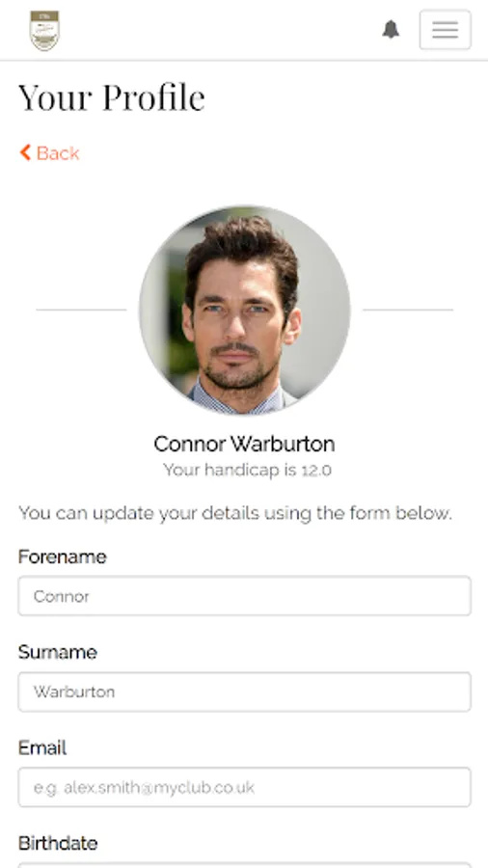Click the Your Profile page heading
The height and width of the screenshot is (868, 488).
click(112, 97)
